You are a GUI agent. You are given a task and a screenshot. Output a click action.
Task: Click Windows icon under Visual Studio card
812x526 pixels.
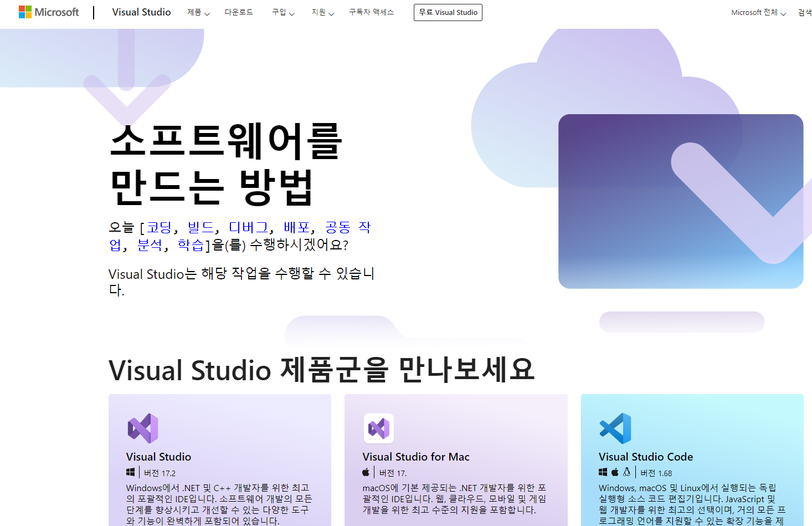131,472
